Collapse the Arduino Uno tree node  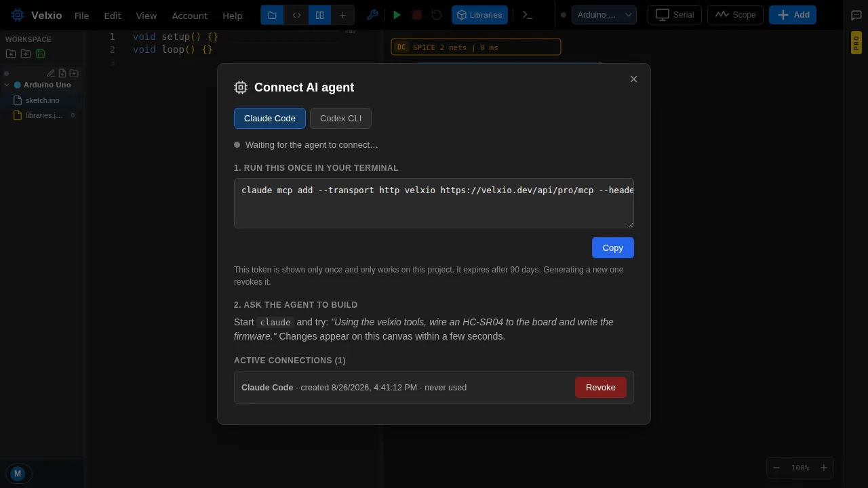7,85
